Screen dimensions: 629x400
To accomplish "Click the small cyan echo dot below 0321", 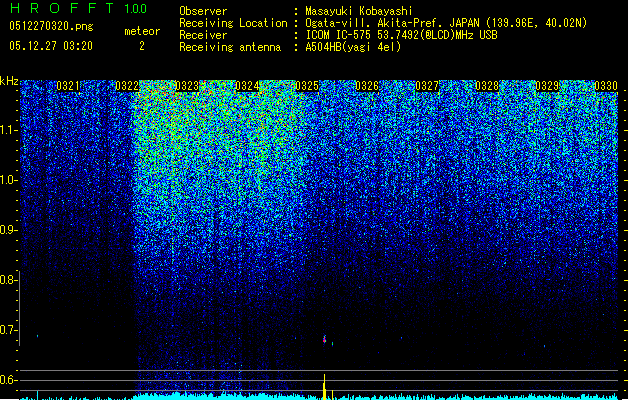I will click(37, 336).
